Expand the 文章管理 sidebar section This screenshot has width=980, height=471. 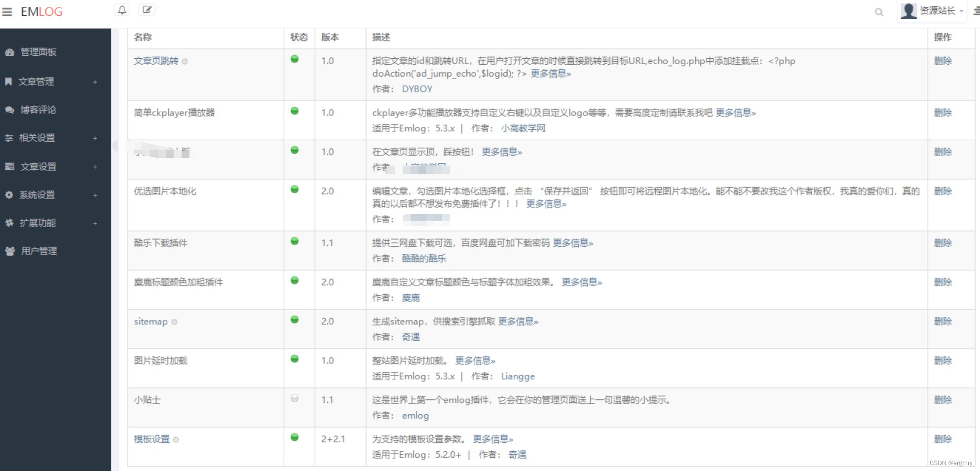click(x=95, y=82)
